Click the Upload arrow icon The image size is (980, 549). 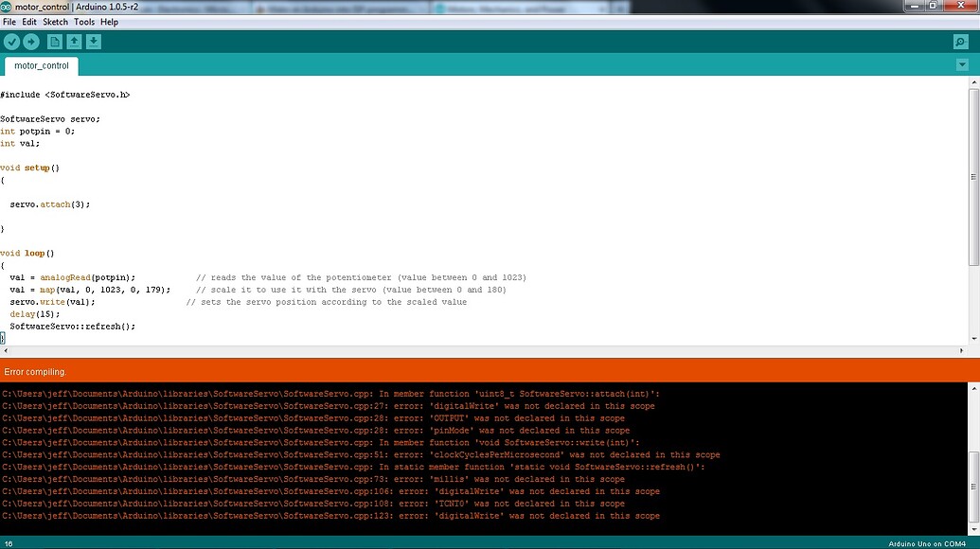[30, 42]
